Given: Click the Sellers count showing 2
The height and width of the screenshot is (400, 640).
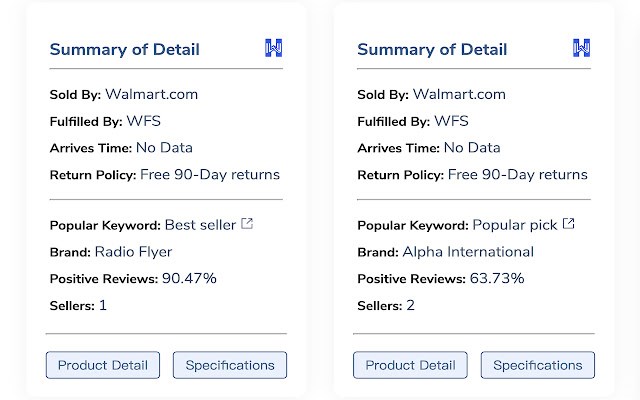Looking at the screenshot, I should coord(410,305).
